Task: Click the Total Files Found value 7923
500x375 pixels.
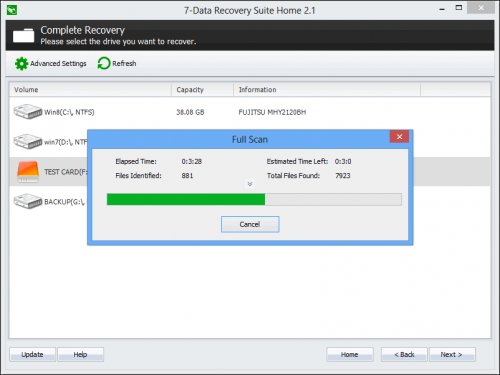Action: coord(343,176)
